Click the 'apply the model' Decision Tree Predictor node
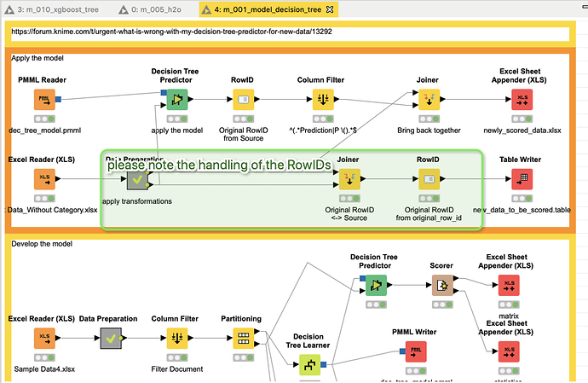Viewport: 588px width, 383px height. [176, 101]
